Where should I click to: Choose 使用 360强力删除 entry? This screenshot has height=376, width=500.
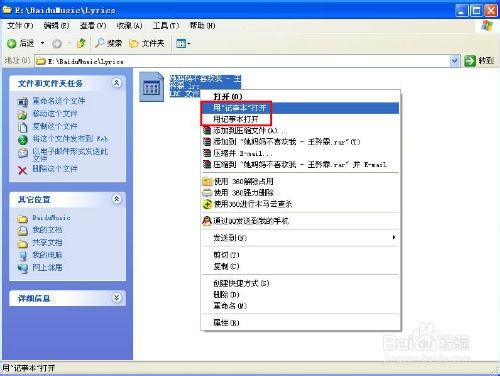click(x=300, y=193)
